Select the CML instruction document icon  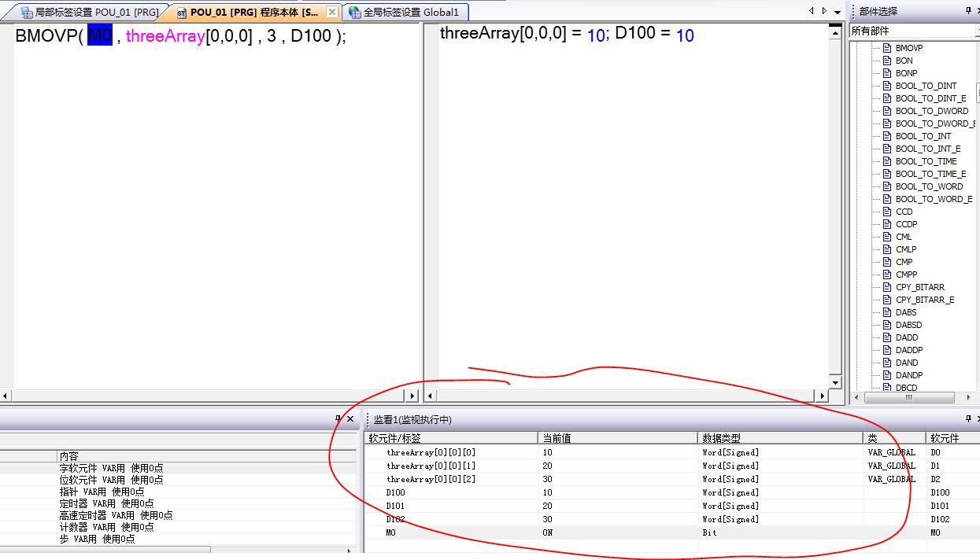[x=886, y=237]
